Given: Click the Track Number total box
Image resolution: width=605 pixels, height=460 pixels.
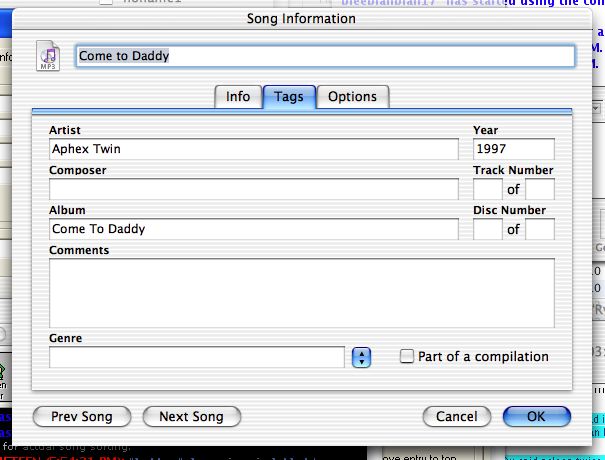Looking at the screenshot, I should coord(540,189).
